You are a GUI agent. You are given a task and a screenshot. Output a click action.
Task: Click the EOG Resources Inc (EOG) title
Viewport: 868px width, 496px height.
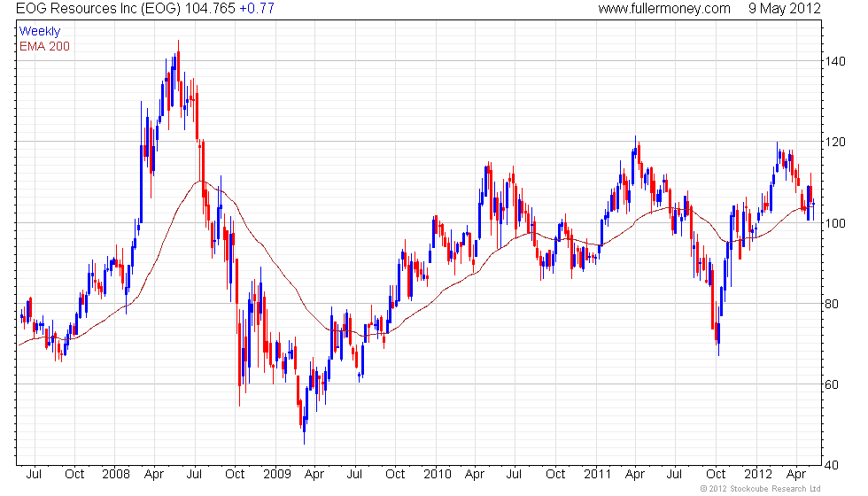(98, 8)
